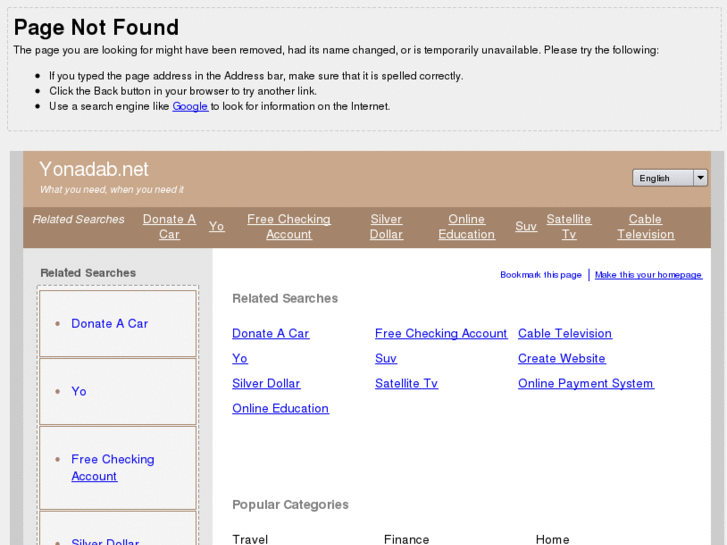The width and height of the screenshot is (727, 545).
Task: Select Satellite Tv in navigation bar
Action: [568, 227]
